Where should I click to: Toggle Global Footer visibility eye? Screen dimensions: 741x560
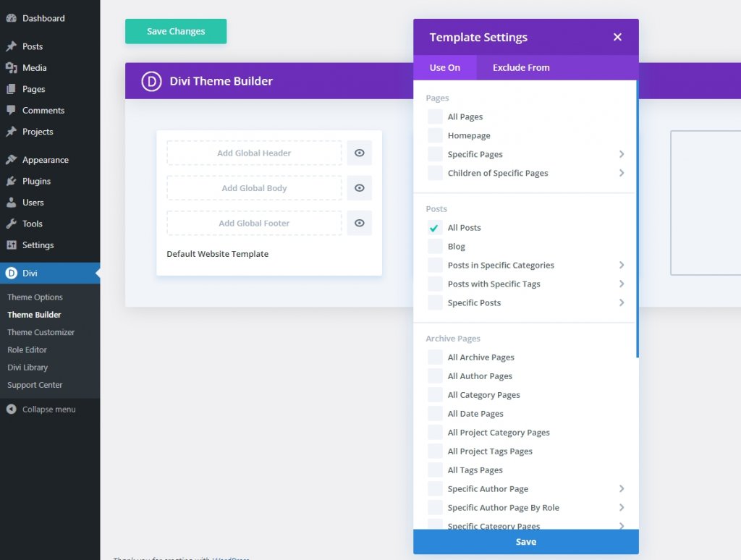359,223
